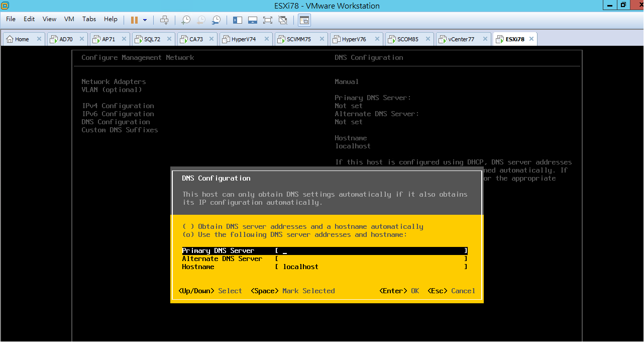644x342 pixels.
Task: Click the <Enter> OK option
Action: 399,291
